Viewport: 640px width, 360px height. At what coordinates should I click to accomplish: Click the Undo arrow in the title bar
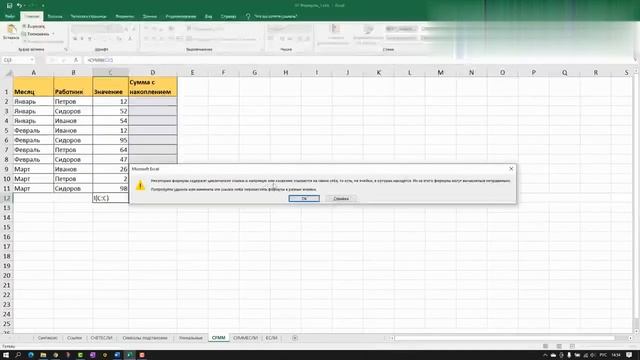(x=19, y=6)
